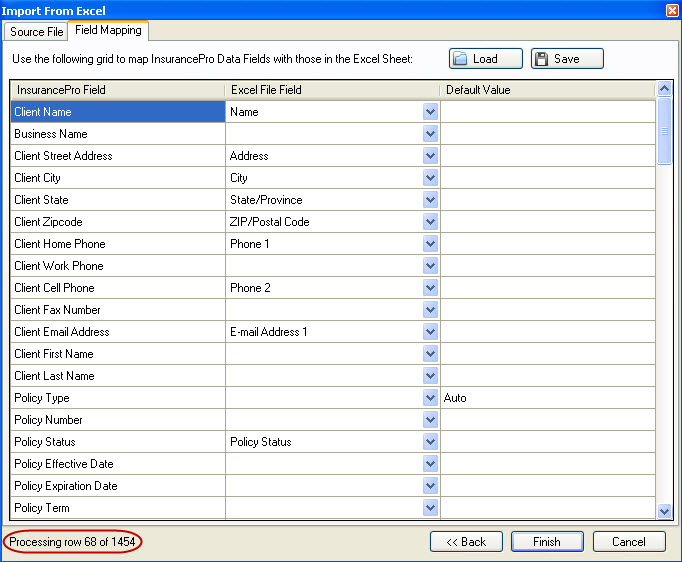Click the 'ZIP/Postal Code' Excel field value
Screen dimensions: 682x562
[270, 222]
